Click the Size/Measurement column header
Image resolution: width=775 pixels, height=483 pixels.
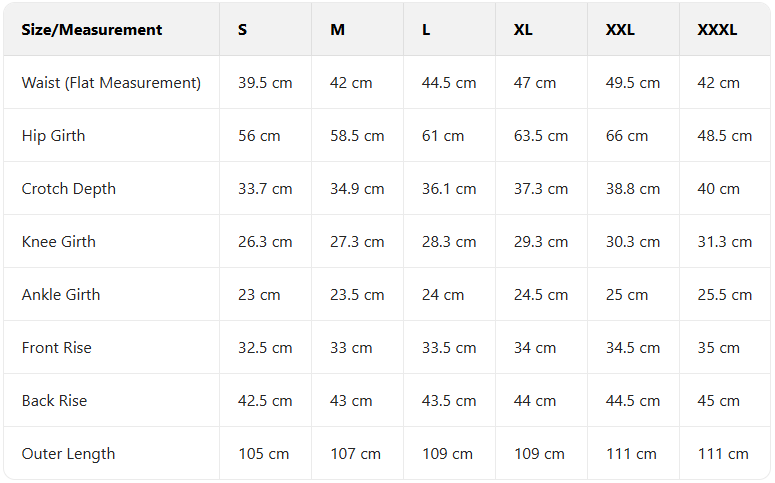tap(92, 30)
